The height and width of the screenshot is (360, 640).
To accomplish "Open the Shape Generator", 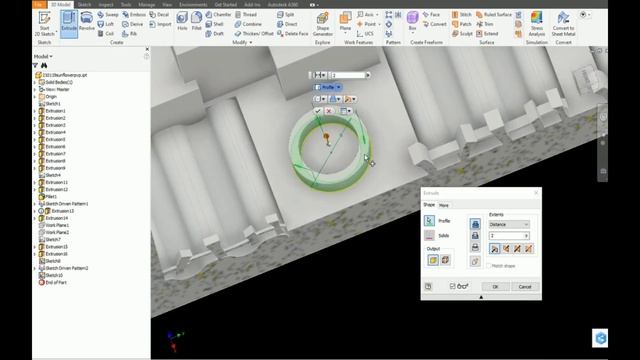I will point(322,24).
